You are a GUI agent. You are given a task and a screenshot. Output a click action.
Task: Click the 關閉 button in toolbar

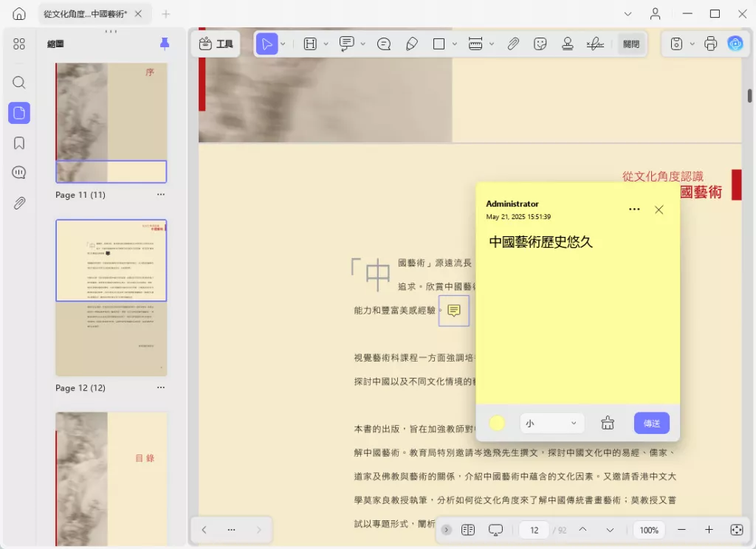tap(631, 44)
